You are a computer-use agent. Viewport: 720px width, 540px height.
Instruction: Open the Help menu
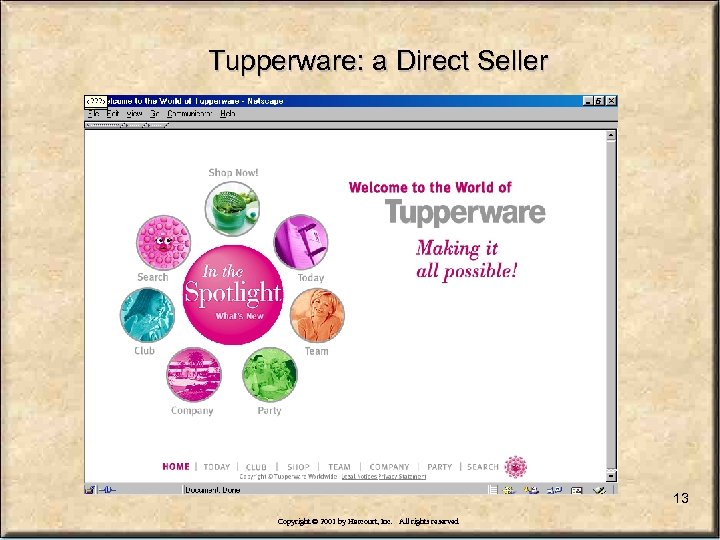click(x=227, y=113)
